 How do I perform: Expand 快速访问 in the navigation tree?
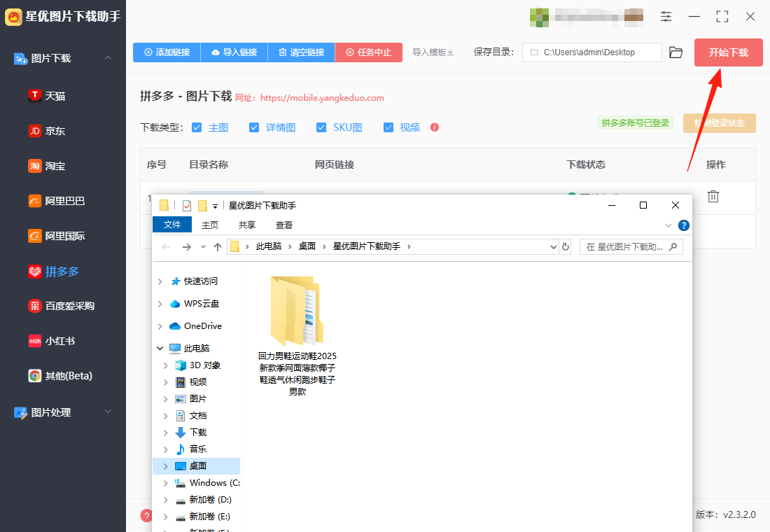pos(160,281)
